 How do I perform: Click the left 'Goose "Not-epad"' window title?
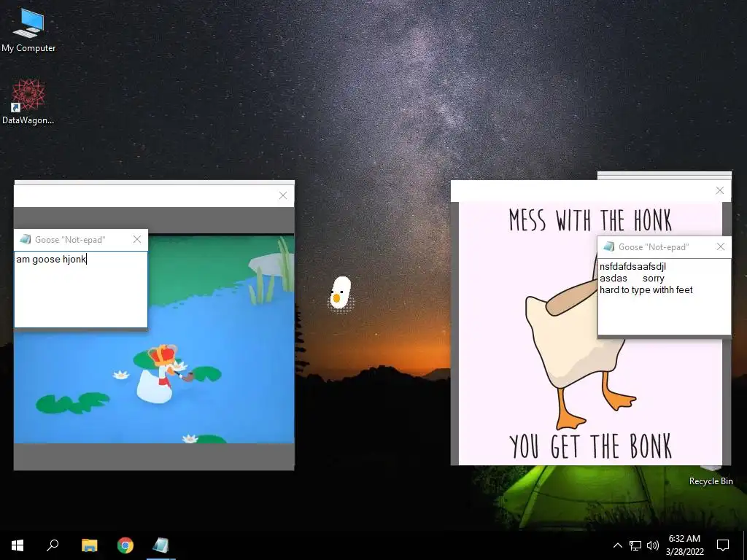(70, 239)
